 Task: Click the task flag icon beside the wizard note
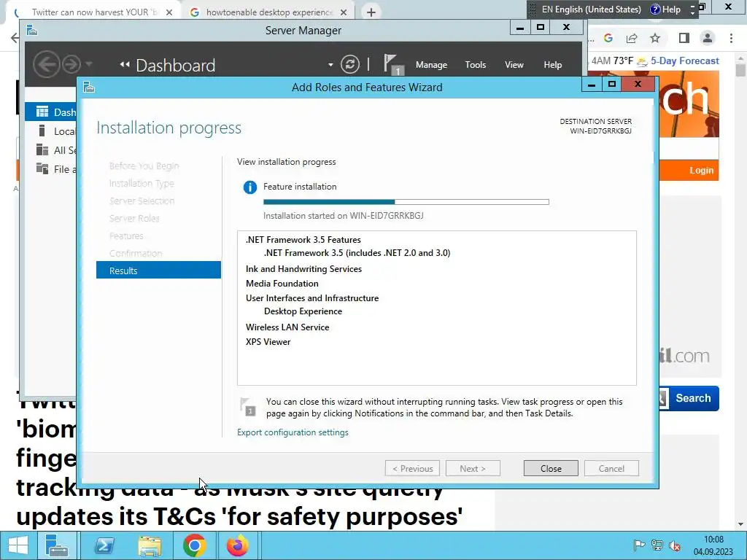[x=248, y=407]
